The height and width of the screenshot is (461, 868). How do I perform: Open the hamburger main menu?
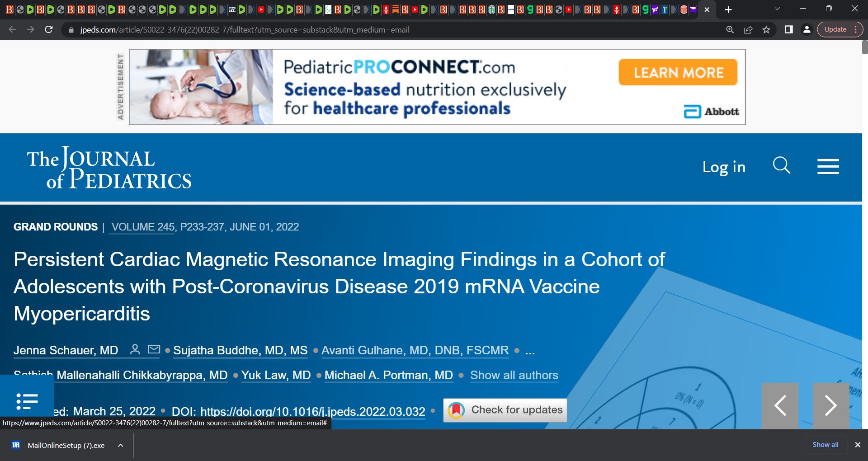click(x=828, y=166)
